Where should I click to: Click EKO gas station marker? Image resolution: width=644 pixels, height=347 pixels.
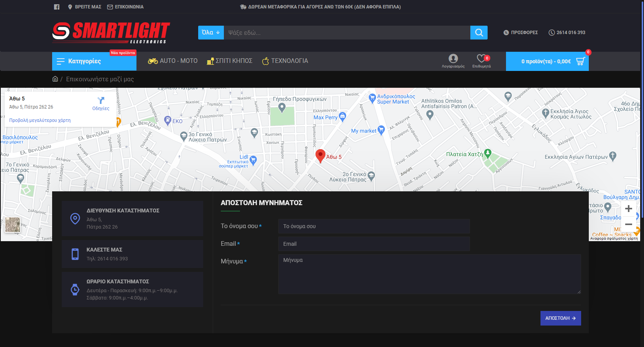[x=168, y=120]
